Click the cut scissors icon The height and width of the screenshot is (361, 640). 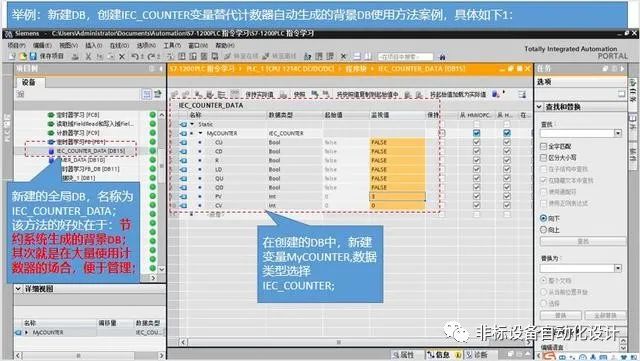coord(88,56)
